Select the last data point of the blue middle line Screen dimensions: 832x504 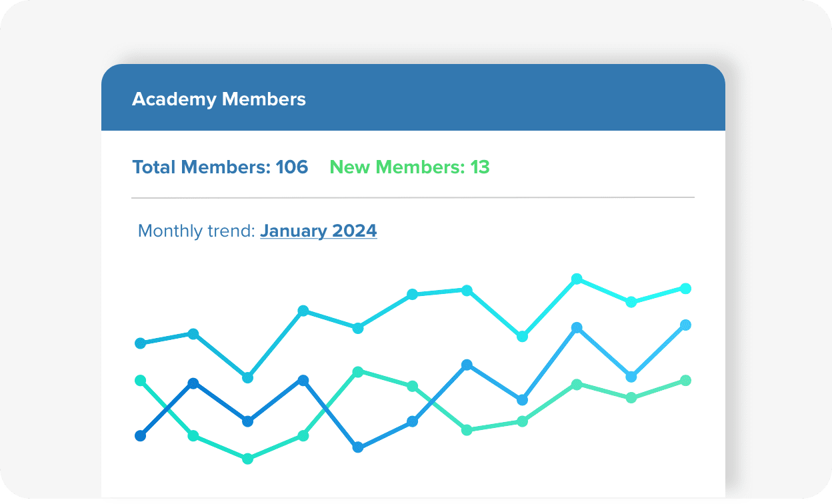click(x=685, y=325)
